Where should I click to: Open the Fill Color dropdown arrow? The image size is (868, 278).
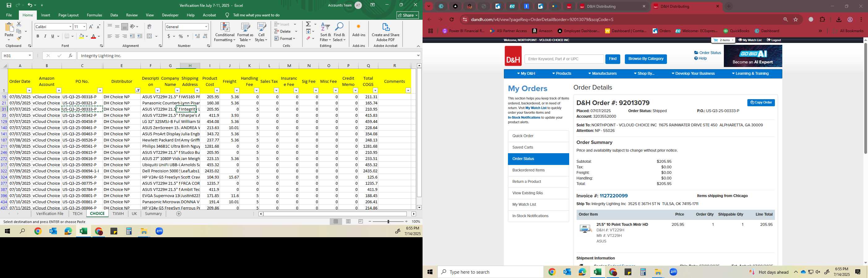pyautogui.click(x=87, y=36)
